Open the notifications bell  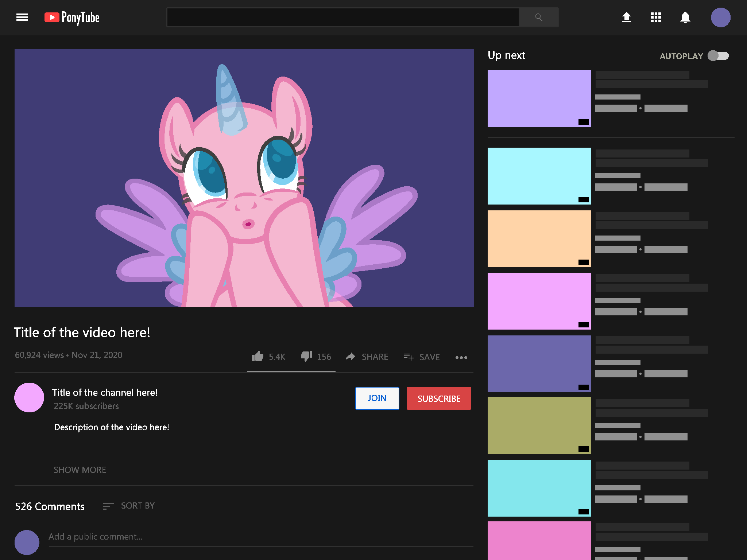[x=685, y=17]
